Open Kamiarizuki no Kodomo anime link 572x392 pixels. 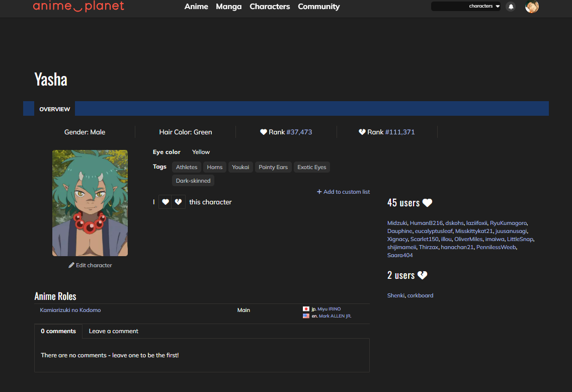point(70,310)
